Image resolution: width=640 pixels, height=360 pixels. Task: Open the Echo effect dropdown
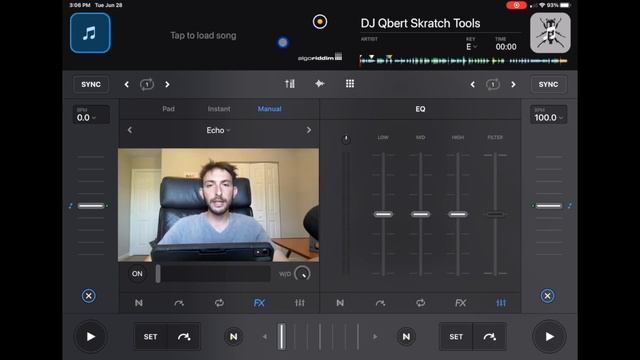coord(218,130)
